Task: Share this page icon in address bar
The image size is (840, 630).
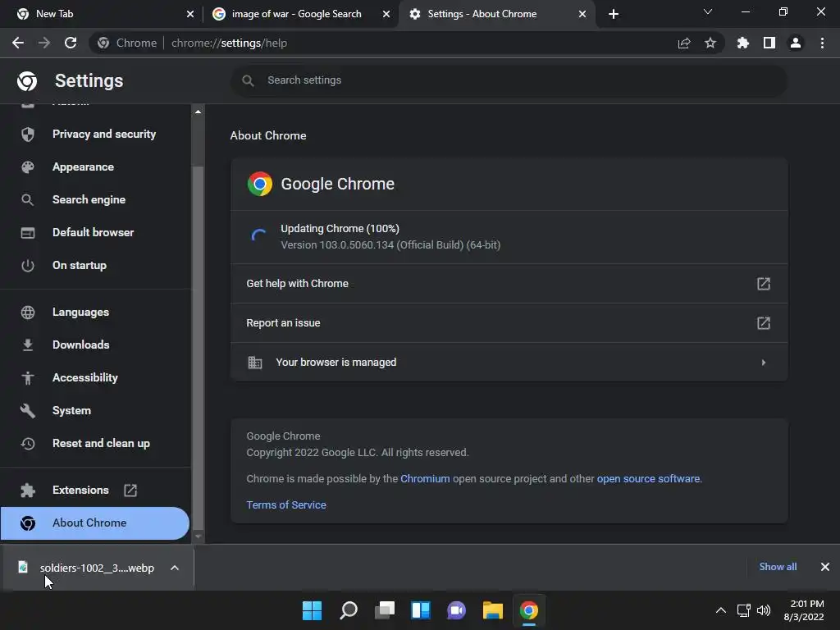Action: 684,43
